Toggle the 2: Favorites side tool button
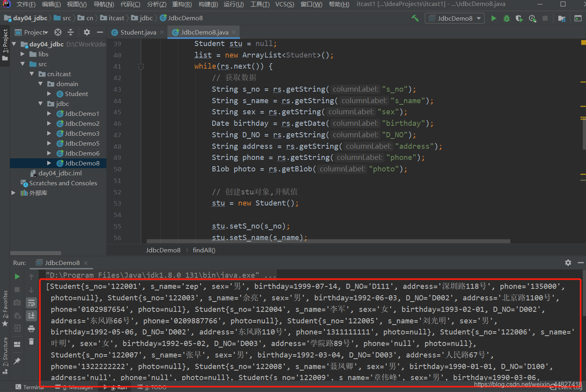This screenshot has height=392, width=586. [5, 309]
